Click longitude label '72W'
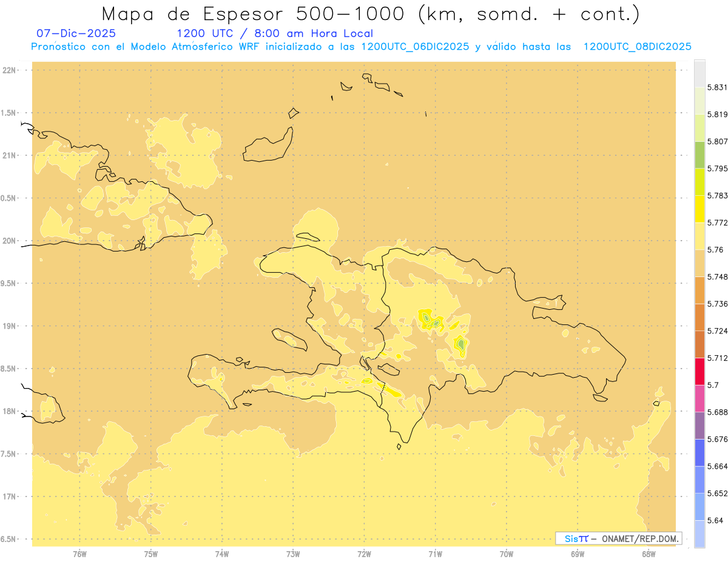The image size is (728, 562). tap(364, 554)
